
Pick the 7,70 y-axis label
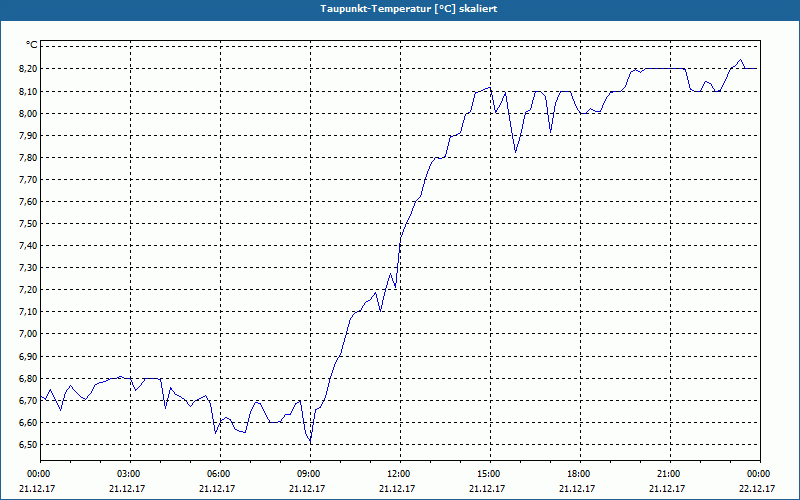point(28,180)
